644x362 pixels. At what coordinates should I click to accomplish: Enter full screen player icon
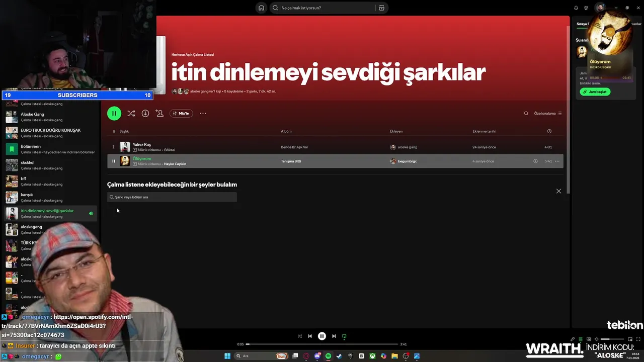click(x=637, y=339)
